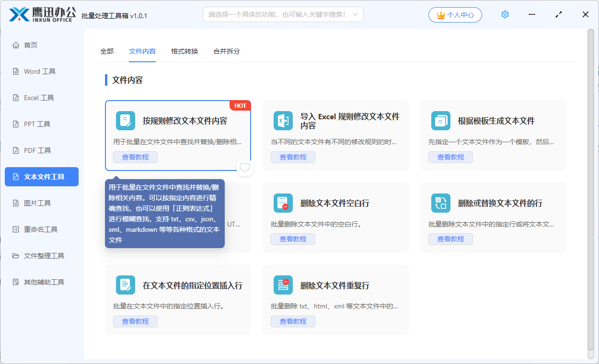
Task: Select the 导入 Excel 规则修改文本文件内容 icon
Action: tap(283, 121)
